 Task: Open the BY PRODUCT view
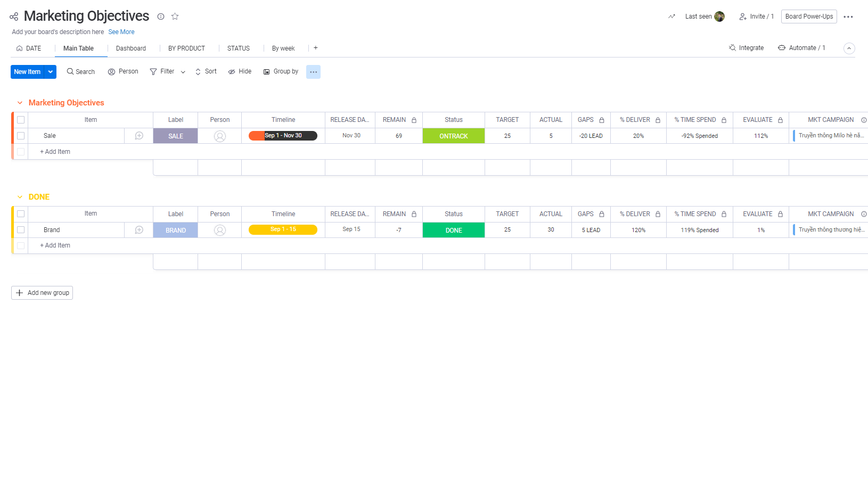pyautogui.click(x=186, y=48)
